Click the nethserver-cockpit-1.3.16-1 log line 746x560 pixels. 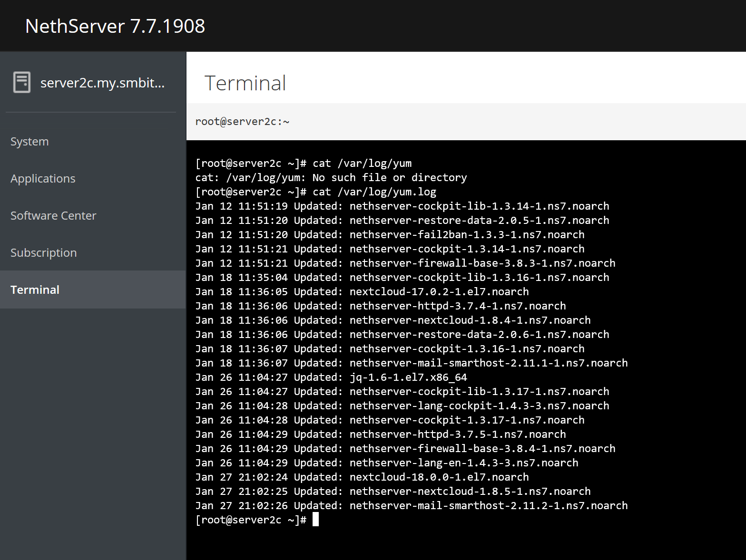click(390, 348)
